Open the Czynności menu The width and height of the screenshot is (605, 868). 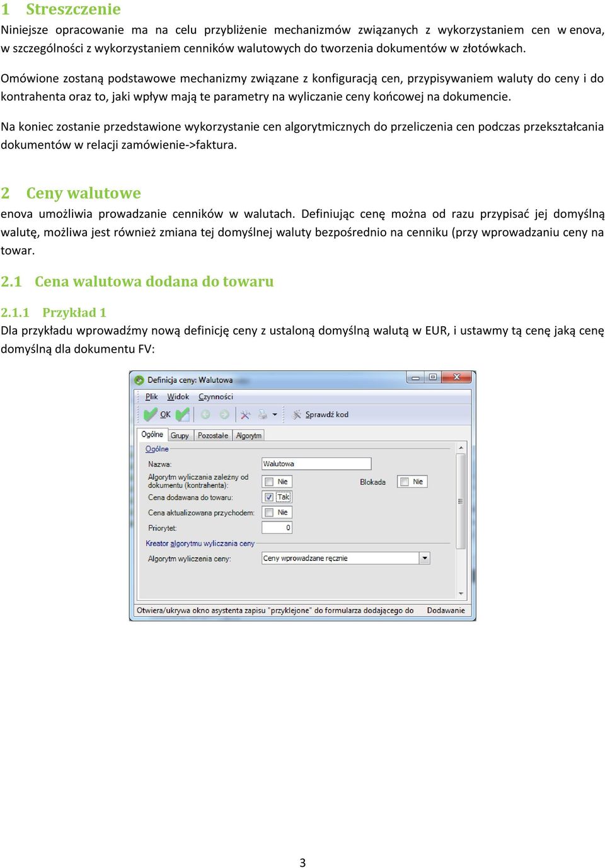216,397
